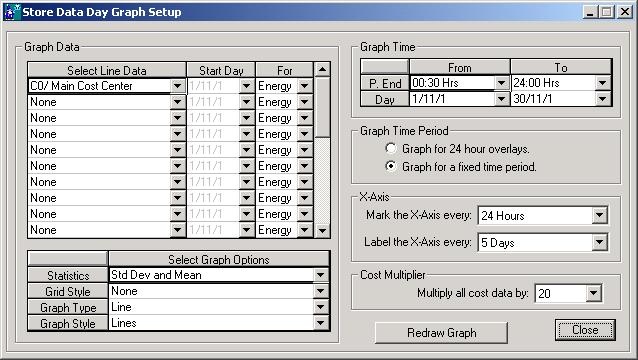Open the P. End From '00:30 Hrs' dropdown
This screenshot has height=360, width=638.
tap(502, 83)
